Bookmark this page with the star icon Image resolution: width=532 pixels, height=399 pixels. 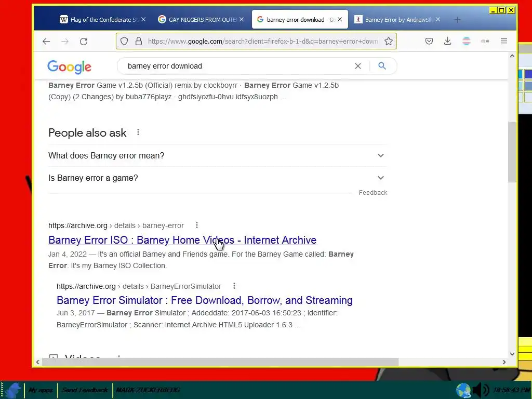389,42
